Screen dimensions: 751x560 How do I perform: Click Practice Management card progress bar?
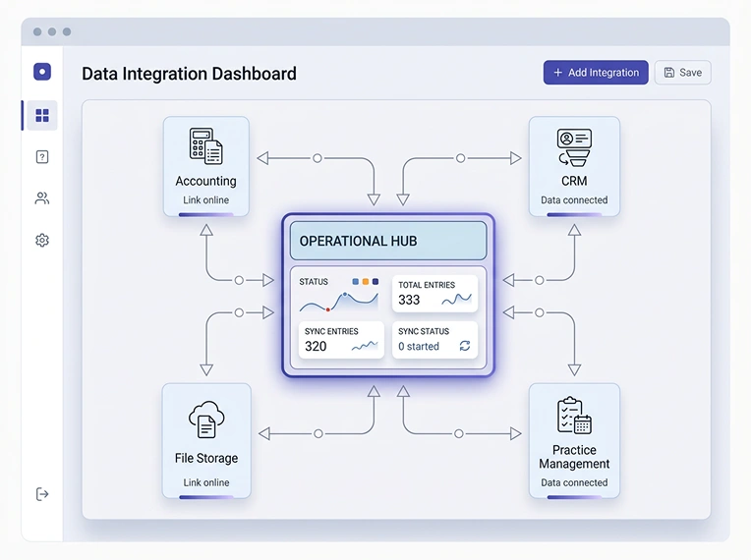point(574,497)
